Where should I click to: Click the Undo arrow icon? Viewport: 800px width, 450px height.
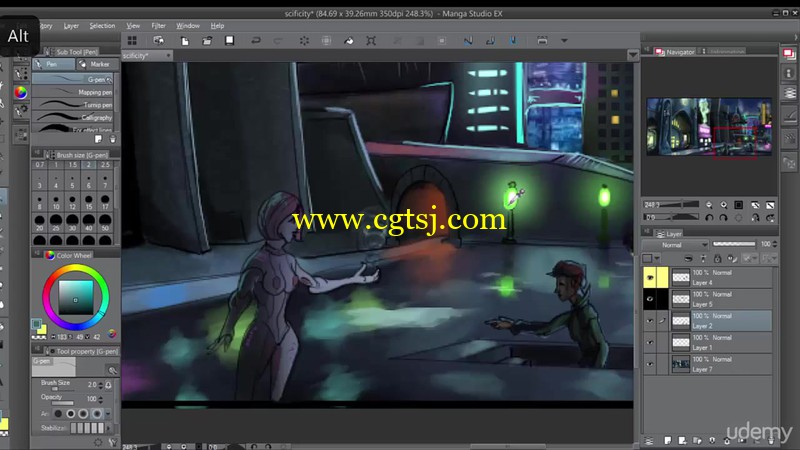click(x=256, y=40)
